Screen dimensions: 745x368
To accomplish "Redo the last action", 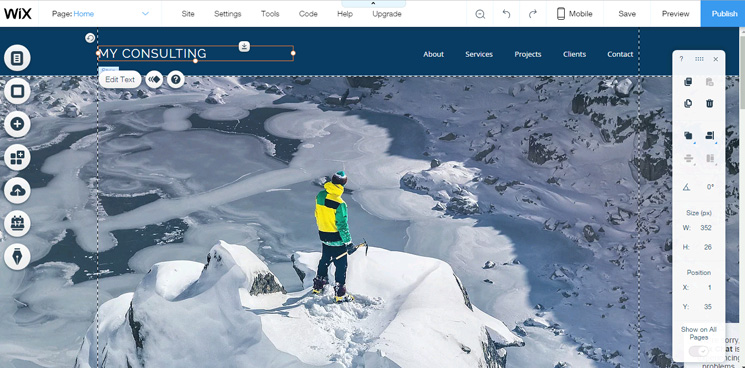I will (533, 14).
